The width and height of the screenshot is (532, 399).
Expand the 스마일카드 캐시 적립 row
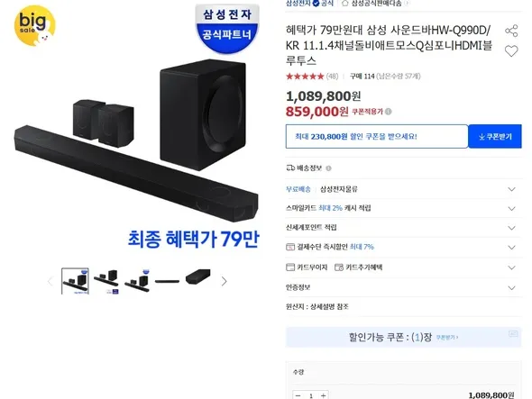pos(403,208)
